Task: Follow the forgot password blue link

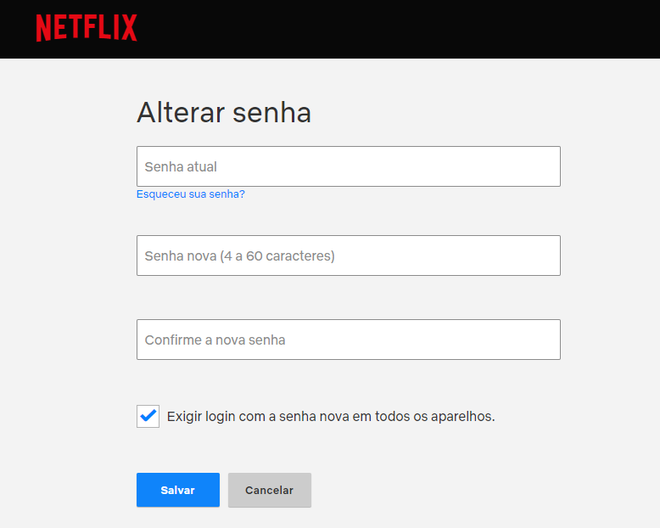Action: coord(191,194)
